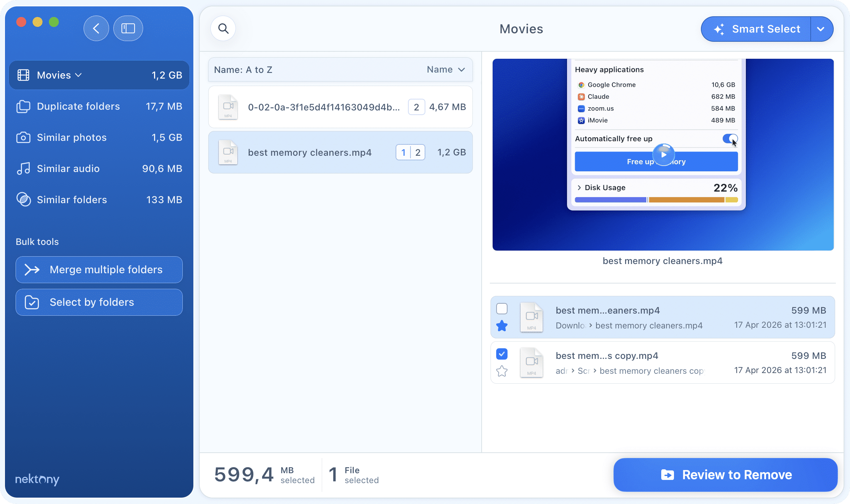Click Review to Remove button

pos(725,475)
